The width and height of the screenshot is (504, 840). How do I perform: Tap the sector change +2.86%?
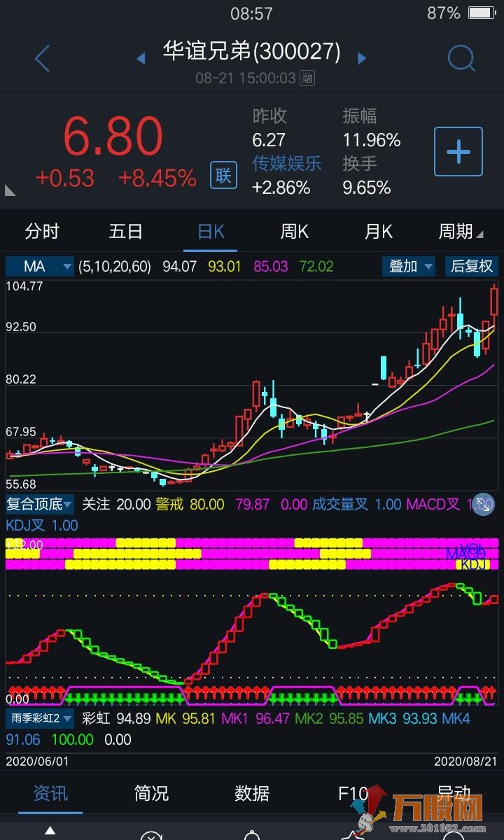pos(281,188)
